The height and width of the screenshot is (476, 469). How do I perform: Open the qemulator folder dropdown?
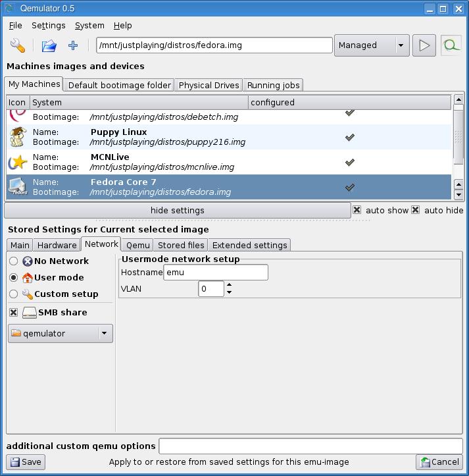(x=61, y=333)
